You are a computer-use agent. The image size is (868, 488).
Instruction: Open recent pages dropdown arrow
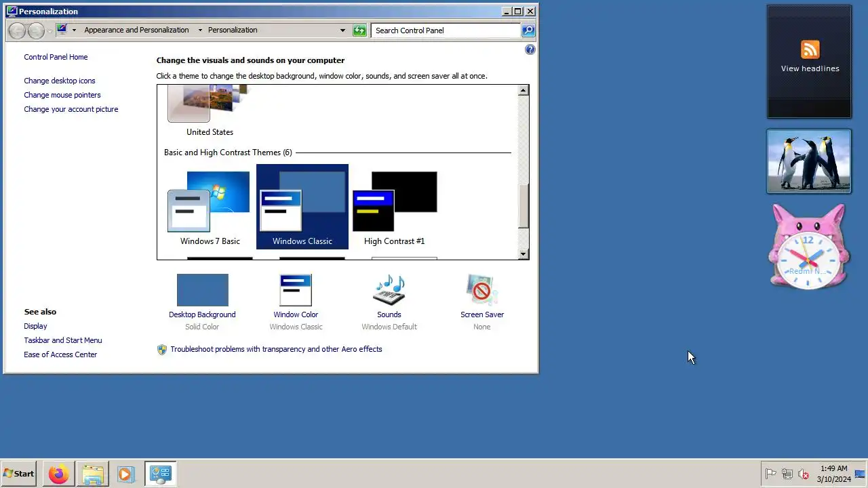coord(50,30)
